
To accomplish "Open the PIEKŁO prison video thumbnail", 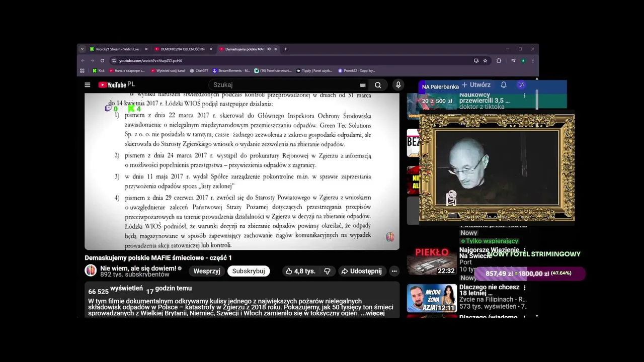I will [x=432, y=260].
